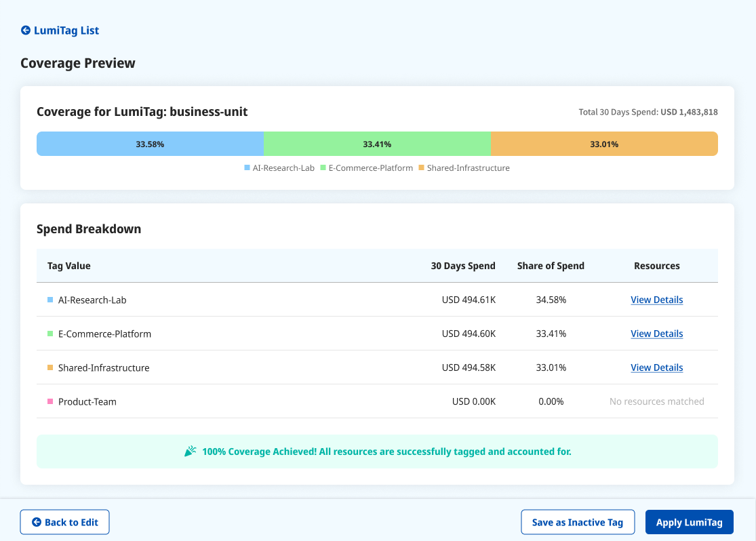This screenshot has width=756, height=541.
Task: Click the Back to Edit button
Action: pos(64,522)
